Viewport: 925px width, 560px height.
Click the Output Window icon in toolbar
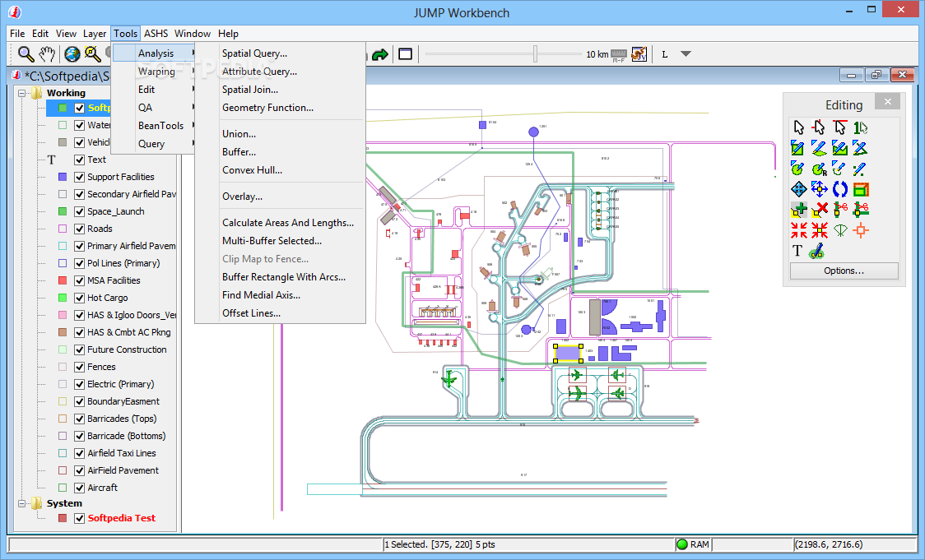tap(405, 54)
